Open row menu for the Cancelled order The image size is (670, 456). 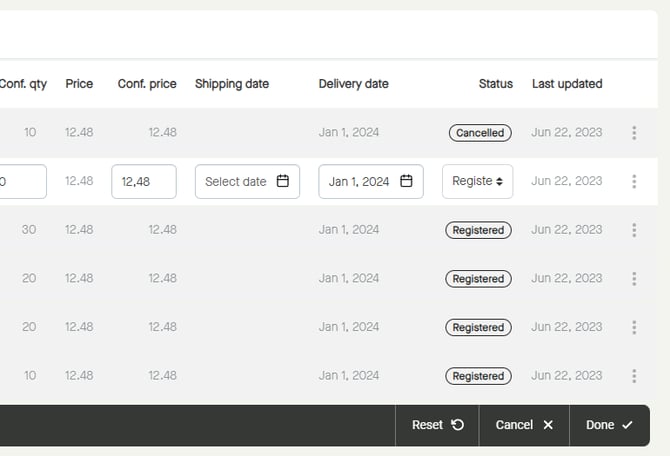(634, 133)
